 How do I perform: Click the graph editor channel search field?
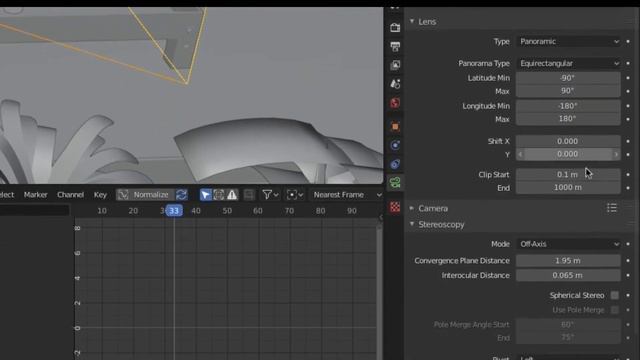click(x=34, y=210)
